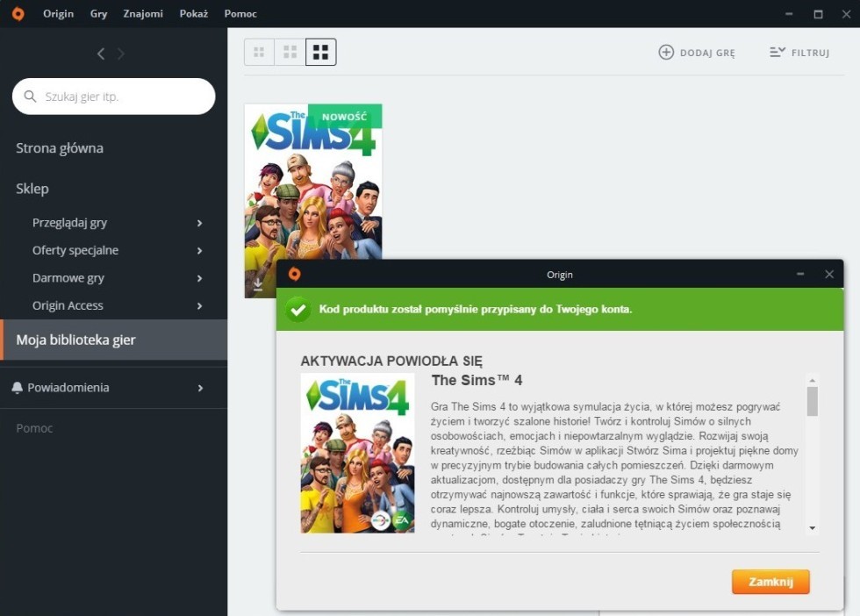Click the AKTYWACJA POWIODŁA SIĘ heading
Screen dimensions: 860x616
(391, 361)
